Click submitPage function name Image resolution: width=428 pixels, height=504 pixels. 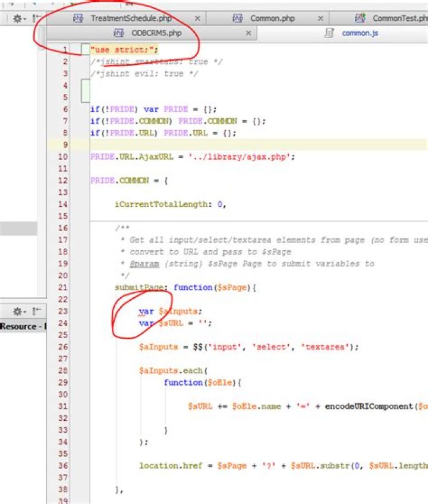pyautogui.click(x=139, y=287)
